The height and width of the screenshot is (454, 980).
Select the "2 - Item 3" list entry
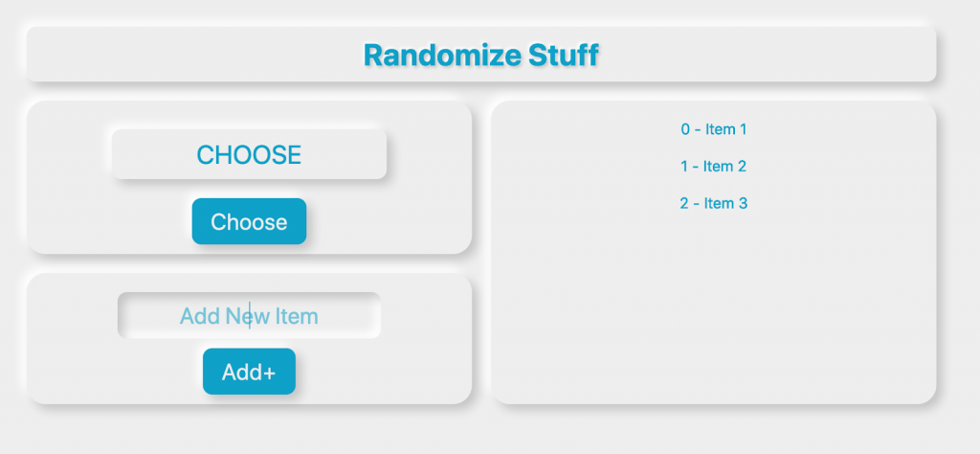714,203
